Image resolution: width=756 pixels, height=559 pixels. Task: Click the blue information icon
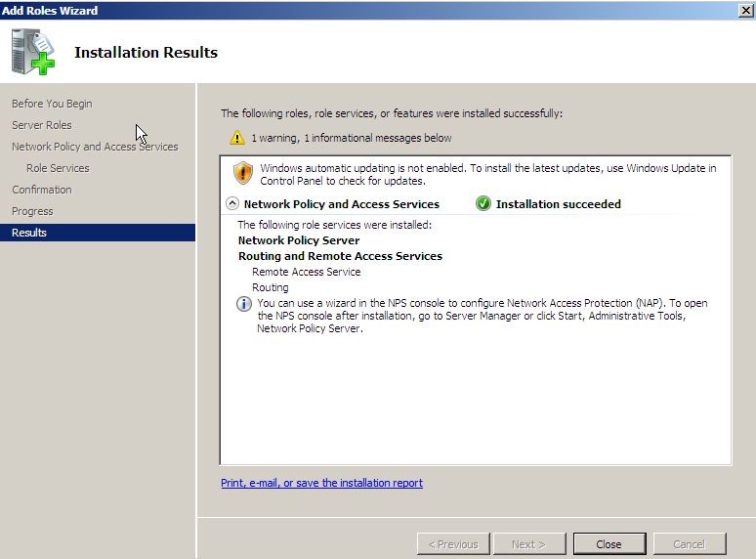pyautogui.click(x=244, y=304)
